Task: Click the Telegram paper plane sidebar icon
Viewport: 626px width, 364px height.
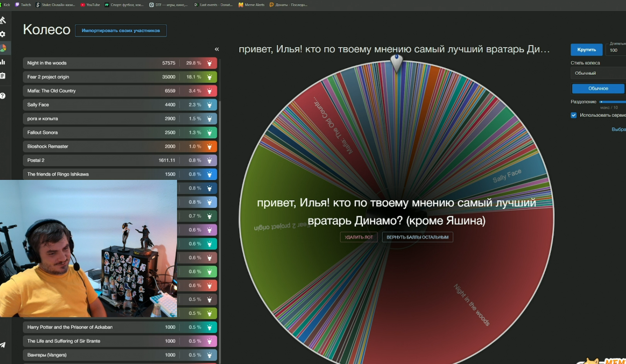Action: click(3, 345)
